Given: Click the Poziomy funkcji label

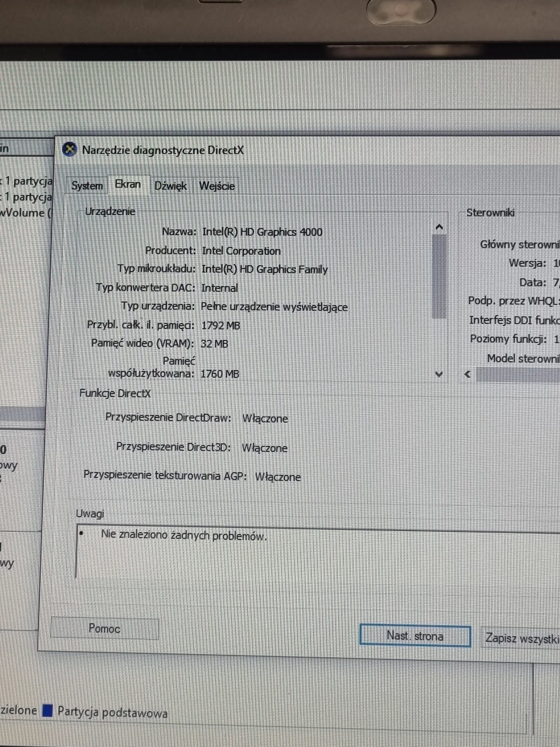Looking at the screenshot, I should pyautogui.click(x=508, y=339).
